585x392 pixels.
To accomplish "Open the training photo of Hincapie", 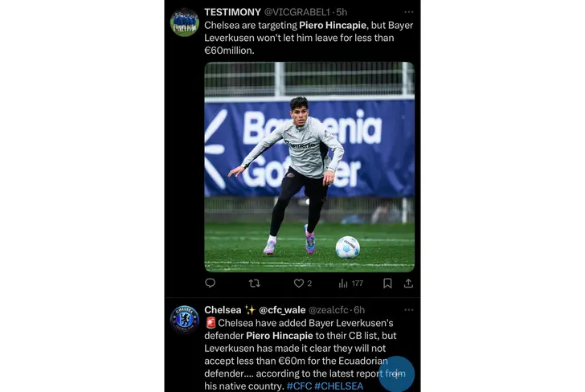I will click(x=309, y=167).
